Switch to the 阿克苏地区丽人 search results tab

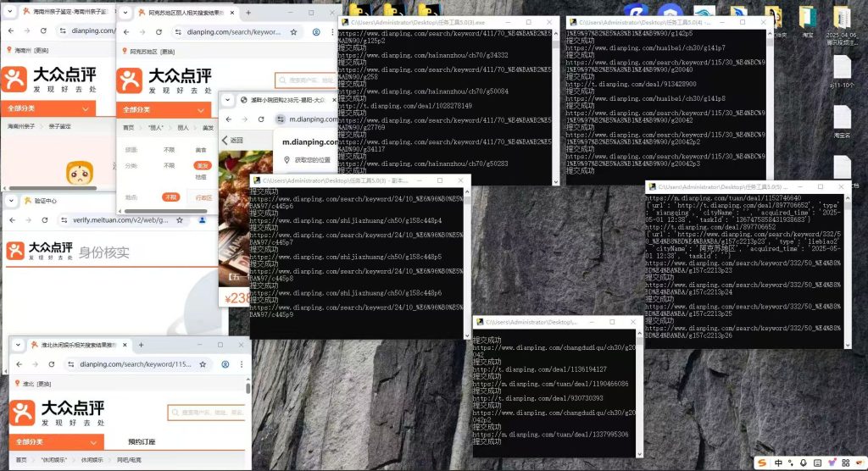point(186,12)
